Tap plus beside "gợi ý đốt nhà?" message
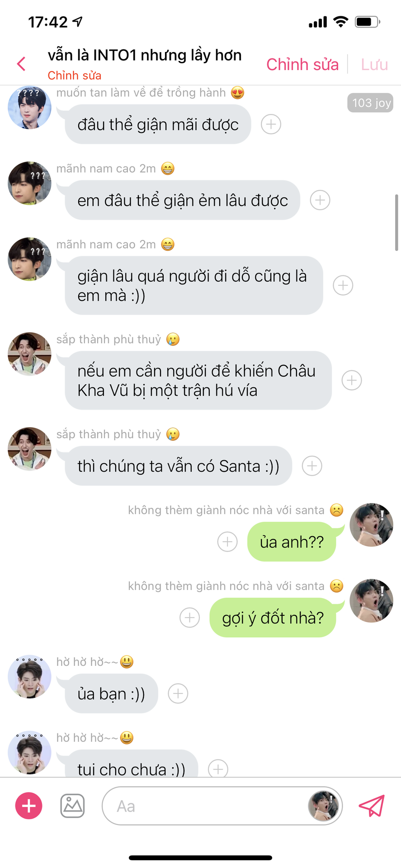The image size is (401, 868). (x=190, y=618)
